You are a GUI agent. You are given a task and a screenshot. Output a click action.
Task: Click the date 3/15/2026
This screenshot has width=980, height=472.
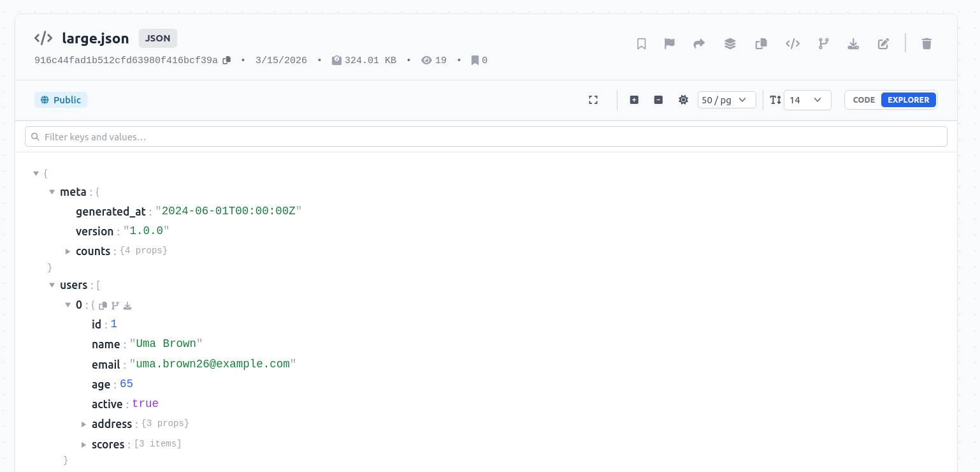281,60
